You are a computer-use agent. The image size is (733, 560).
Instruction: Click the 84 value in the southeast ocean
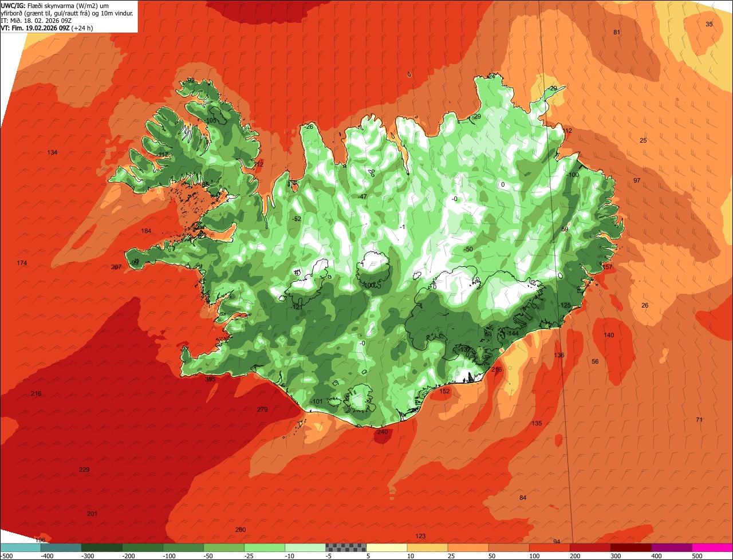(523, 498)
